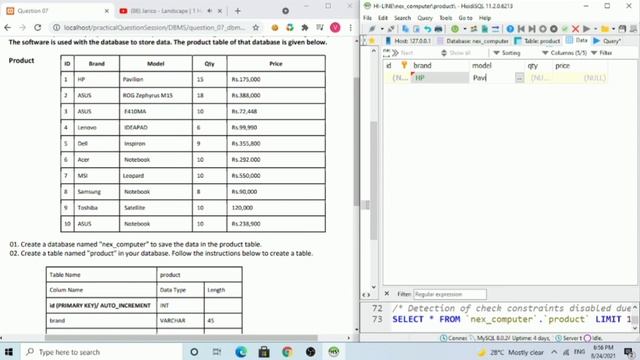This screenshot has height=360, width=640.
Task: Open the Sorting dropdown
Action: (x=507, y=53)
